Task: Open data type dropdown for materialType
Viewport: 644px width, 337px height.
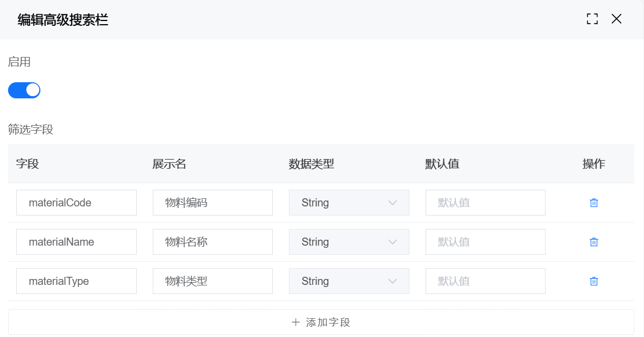Action: tap(349, 281)
